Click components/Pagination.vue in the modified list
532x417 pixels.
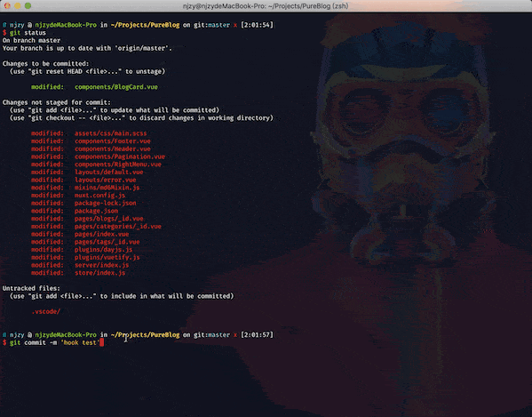120,156
